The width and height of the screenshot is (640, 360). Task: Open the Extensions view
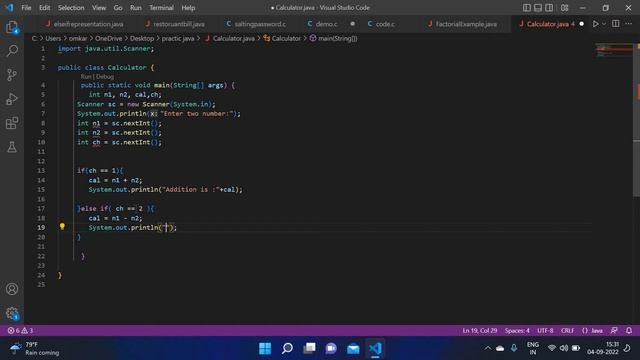(x=12, y=123)
